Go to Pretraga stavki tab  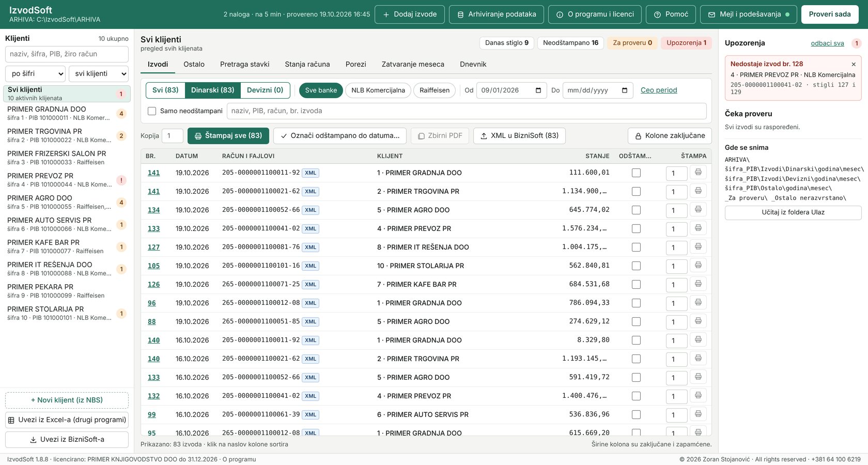coord(245,64)
